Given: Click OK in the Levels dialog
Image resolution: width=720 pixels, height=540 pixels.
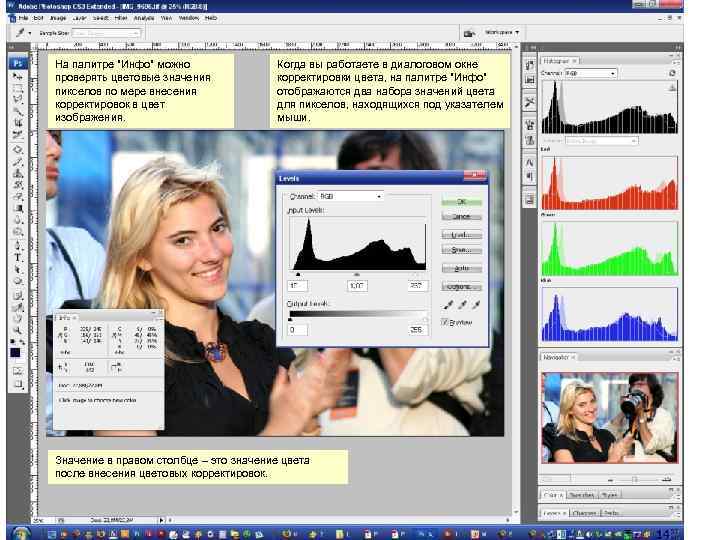Looking at the screenshot, I should pos(461,202).
